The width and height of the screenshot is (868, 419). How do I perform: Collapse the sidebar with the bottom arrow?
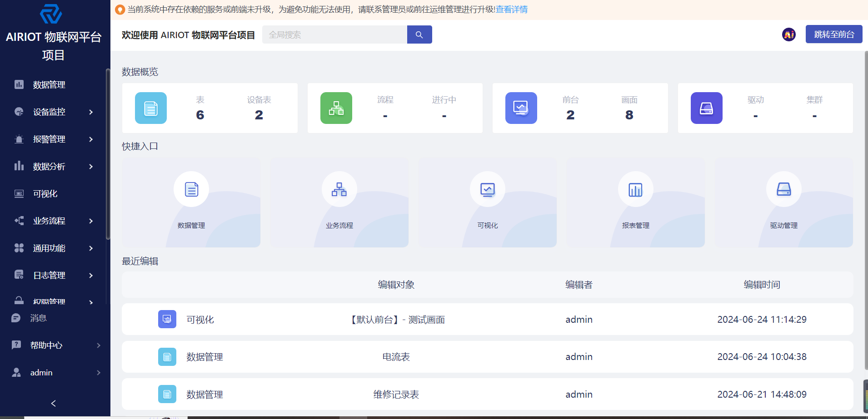(53, 403)
